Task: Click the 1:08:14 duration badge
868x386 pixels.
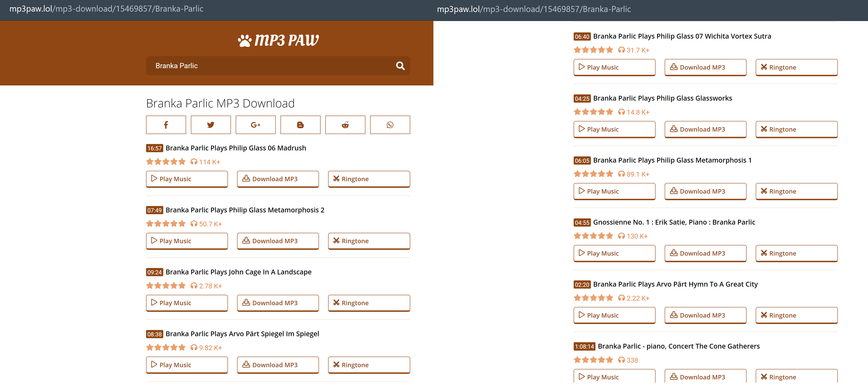Action: click(x=584, y=346)
